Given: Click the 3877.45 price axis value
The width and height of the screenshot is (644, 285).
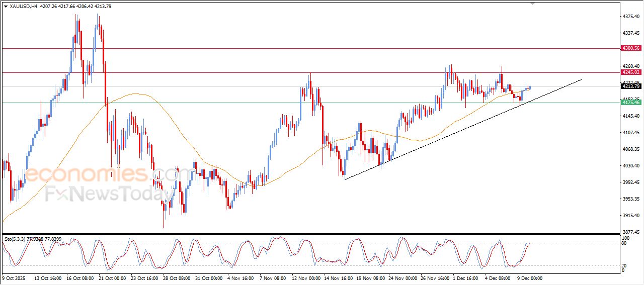Looking at the screenshot, I should 630,232.
